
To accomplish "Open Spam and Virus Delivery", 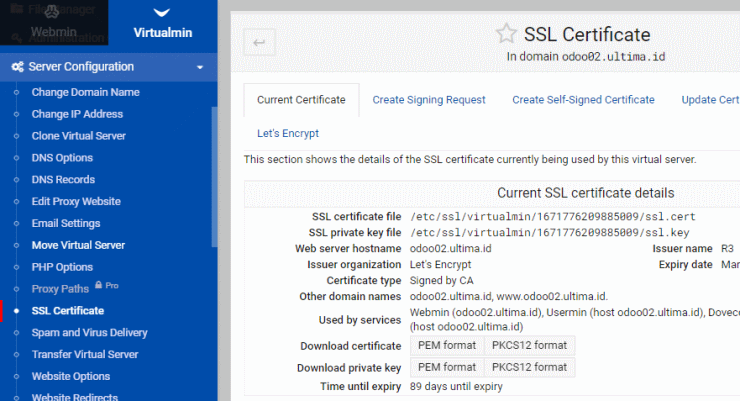I will (x=90, y=333).
